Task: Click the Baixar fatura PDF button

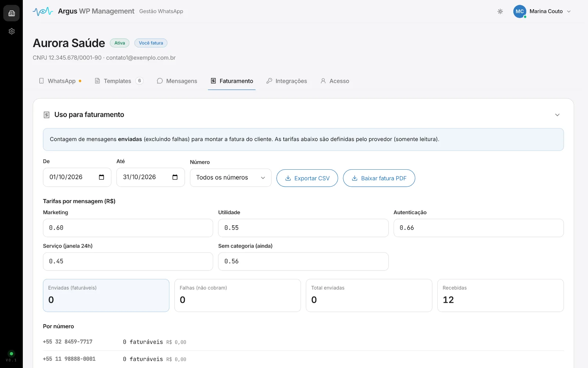Action: point(379,178)
